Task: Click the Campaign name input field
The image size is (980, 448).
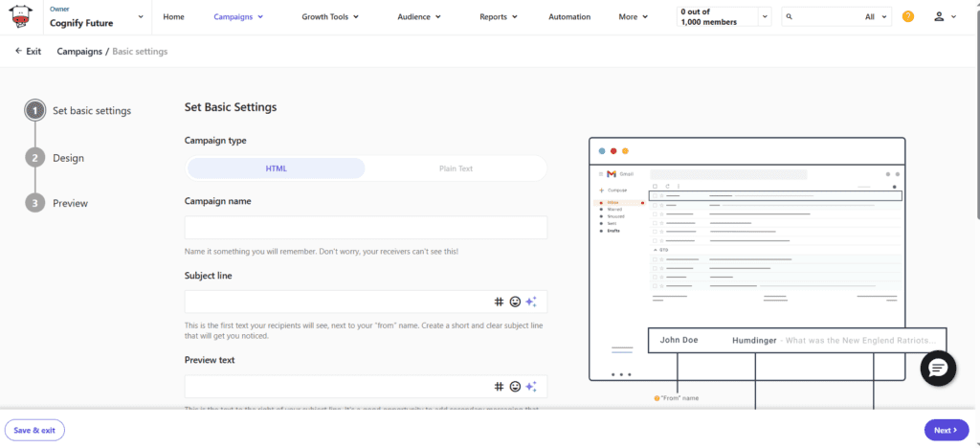Action: tap(366, 228)
